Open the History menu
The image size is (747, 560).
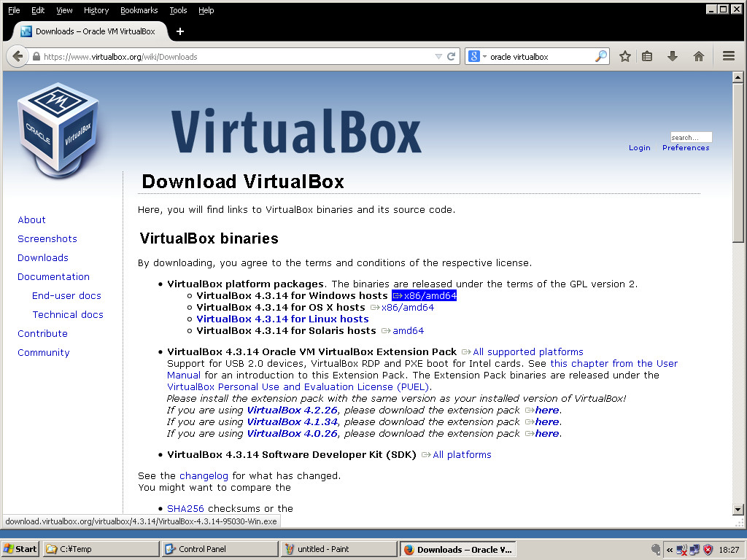[96, 10]
